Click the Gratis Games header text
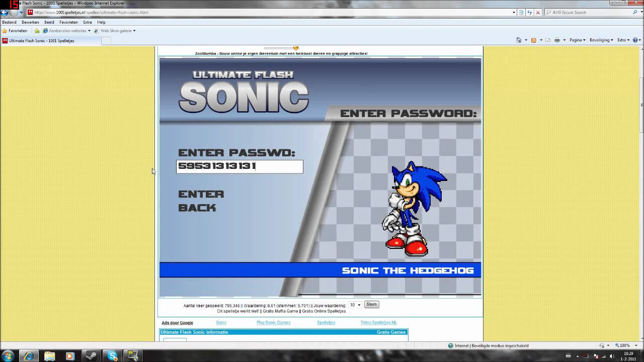The height and width of the screenshot is (362, 644). pos(391,332)
